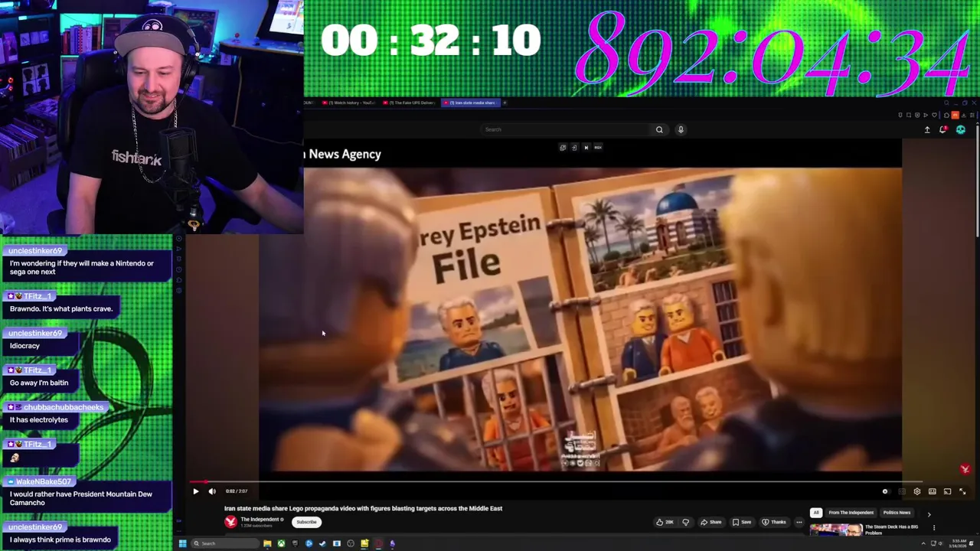Toggle the YouTube autoplay switch

886,491
